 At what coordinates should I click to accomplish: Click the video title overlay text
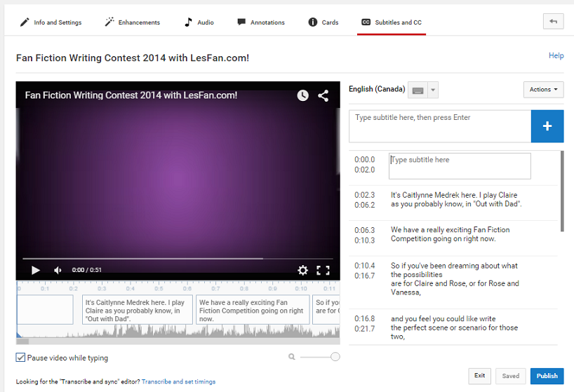pyautogui.click(x=131, y=95)
